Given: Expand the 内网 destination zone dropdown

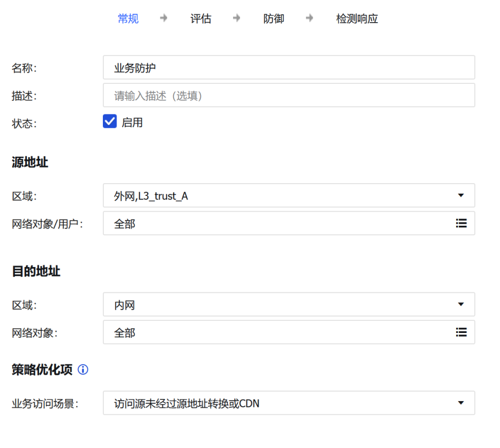Looking at the screenshot, I should (280, 304).
